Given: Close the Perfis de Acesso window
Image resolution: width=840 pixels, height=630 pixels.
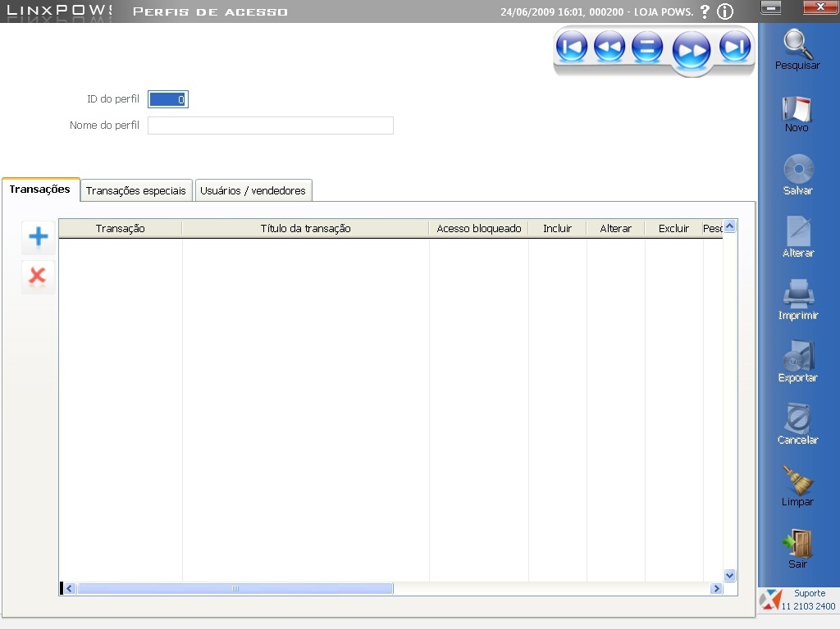Looking at the screenshot, I should 820,7.
